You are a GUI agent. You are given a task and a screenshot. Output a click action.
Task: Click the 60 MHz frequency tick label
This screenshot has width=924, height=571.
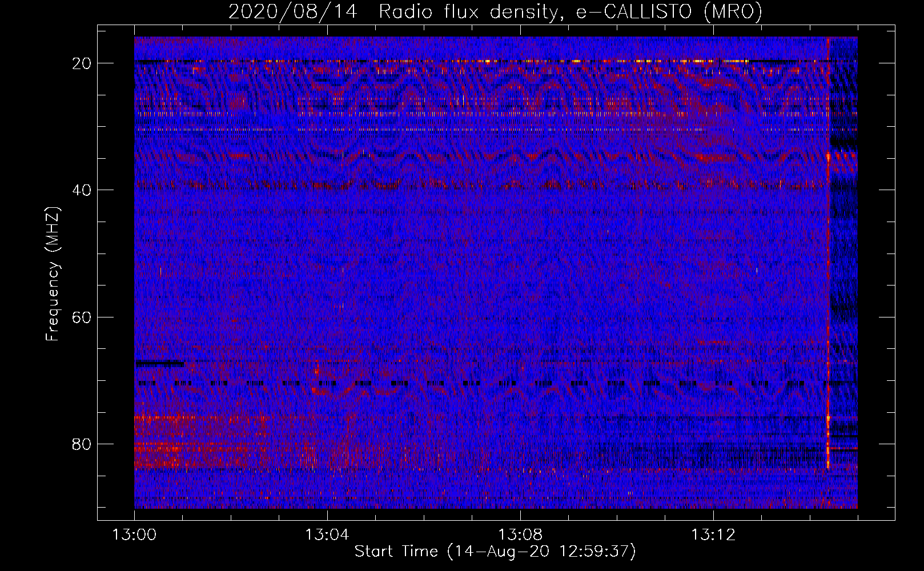click(82, 317)
